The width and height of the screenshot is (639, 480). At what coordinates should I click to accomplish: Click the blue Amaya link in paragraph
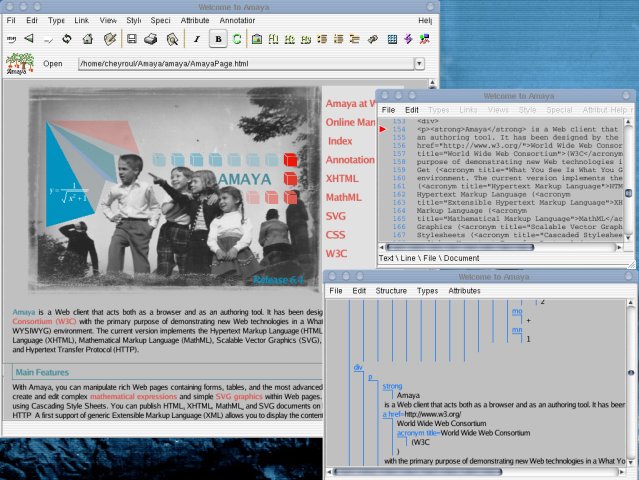tap(24, 312)
